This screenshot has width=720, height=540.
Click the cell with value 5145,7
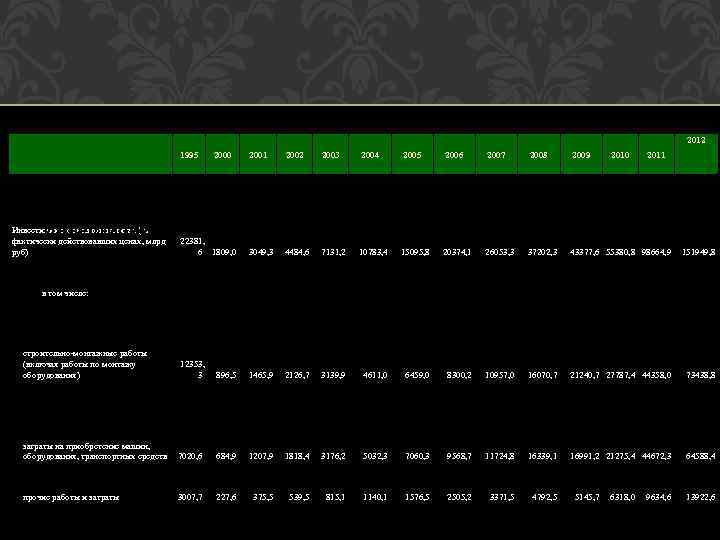tap(586, 497)
